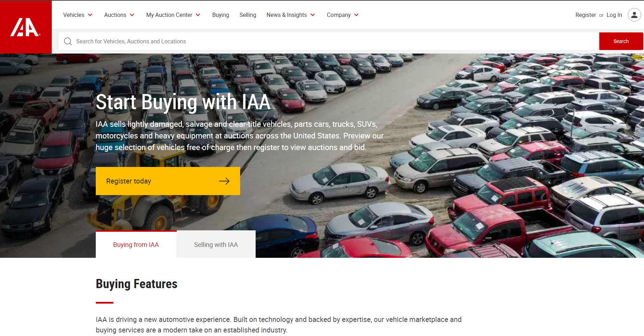The width and height of the screenshot is (644, 336).
Task: Open the user account profile icon
Action: tap(634, 15)
